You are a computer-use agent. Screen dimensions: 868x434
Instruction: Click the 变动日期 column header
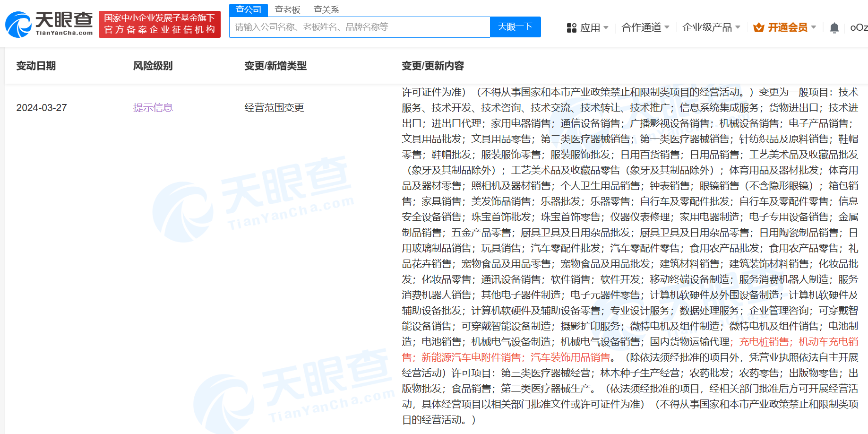36,66
